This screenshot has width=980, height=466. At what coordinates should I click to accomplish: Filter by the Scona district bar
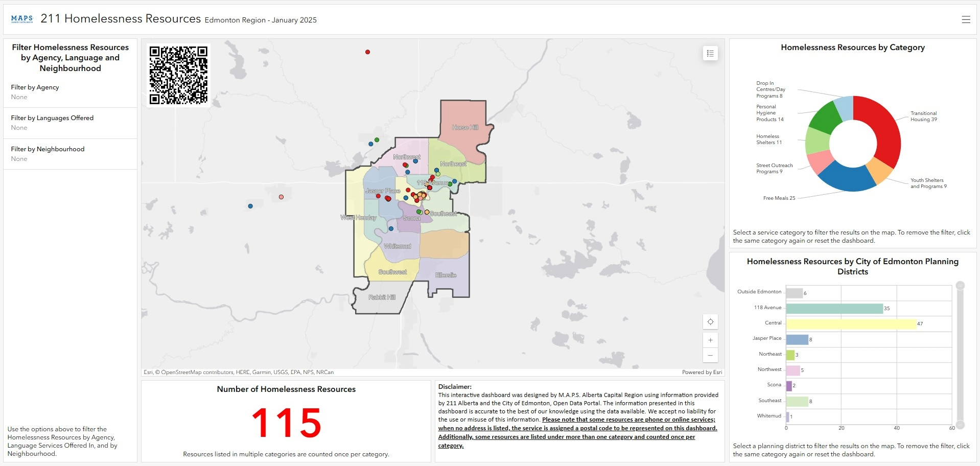(x=788, y=386)
